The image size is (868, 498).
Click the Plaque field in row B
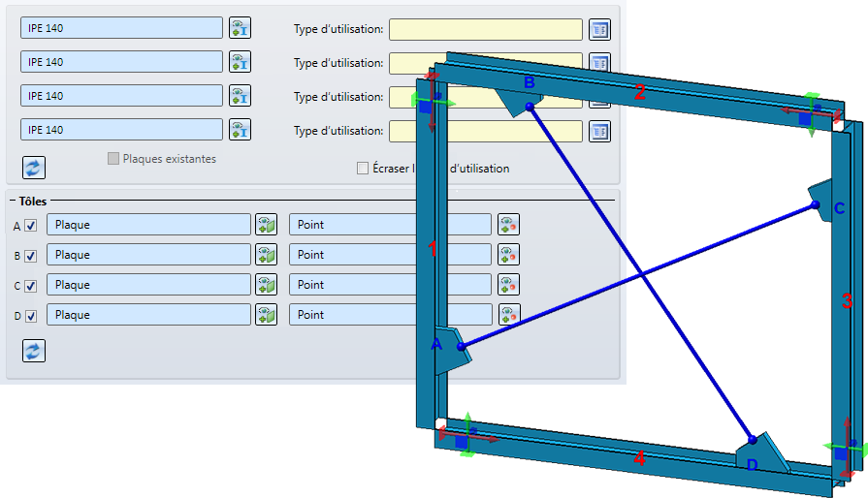point(148,255)
